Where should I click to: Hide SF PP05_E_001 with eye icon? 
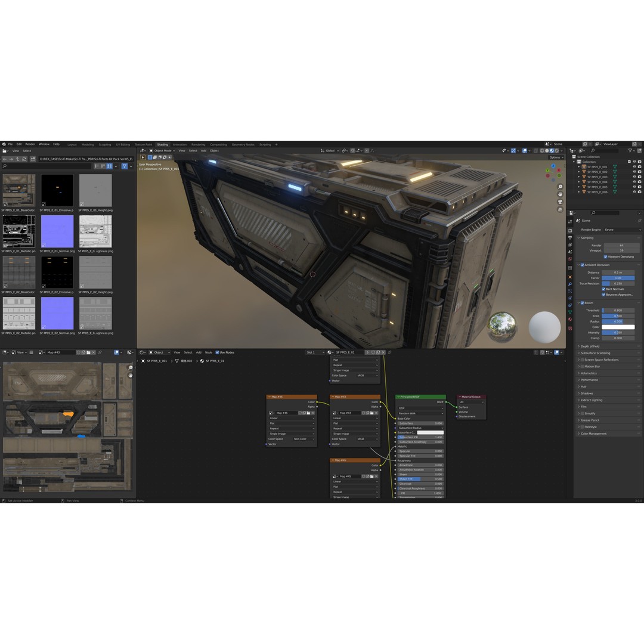tap(634, 167)
